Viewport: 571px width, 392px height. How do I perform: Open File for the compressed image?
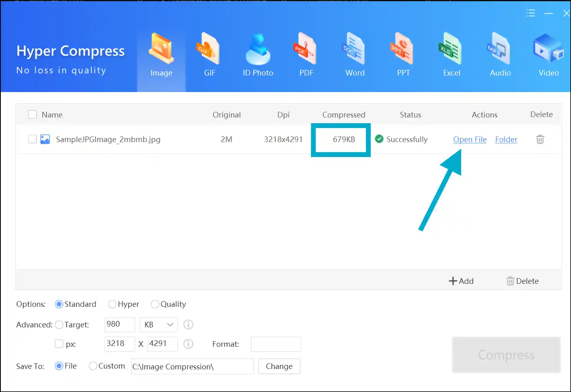pyautogui.click(x=470, y=139)
